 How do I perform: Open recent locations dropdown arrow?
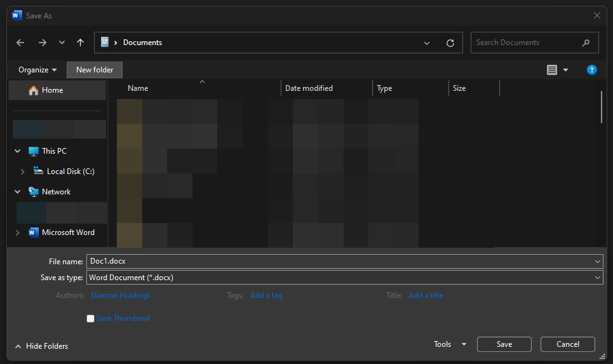click(x=62, y=43)
